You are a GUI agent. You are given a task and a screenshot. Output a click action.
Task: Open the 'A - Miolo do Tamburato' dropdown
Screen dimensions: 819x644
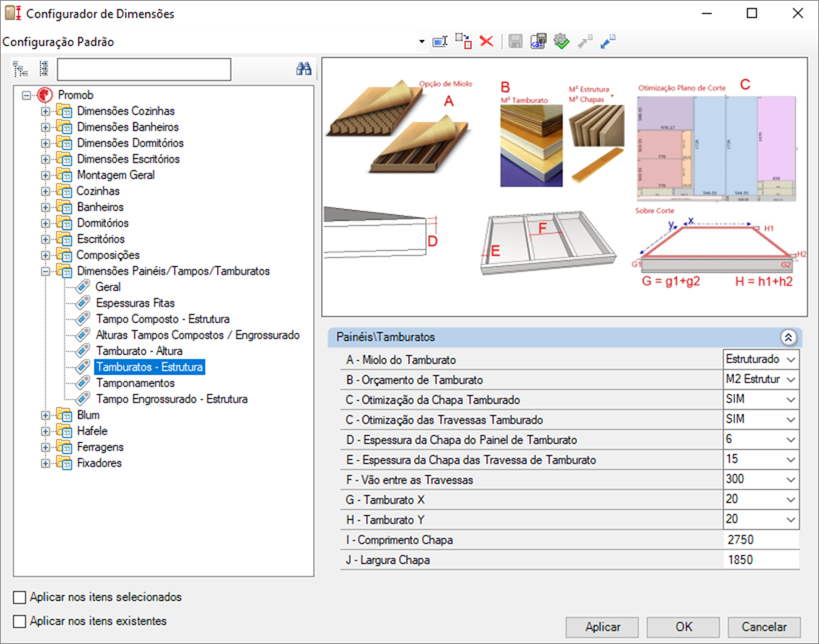pyautogui.click(x=790, y=360)
